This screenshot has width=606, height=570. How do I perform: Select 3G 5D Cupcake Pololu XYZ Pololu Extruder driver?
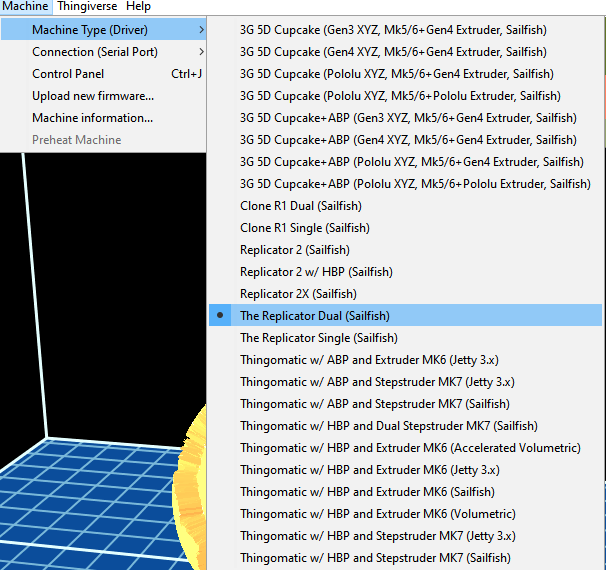coord(405,96)
